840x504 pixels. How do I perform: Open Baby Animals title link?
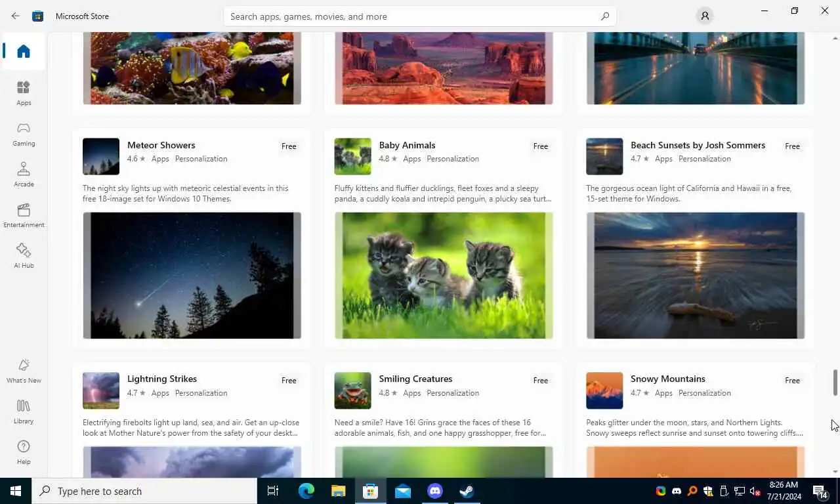coord(407,145)
